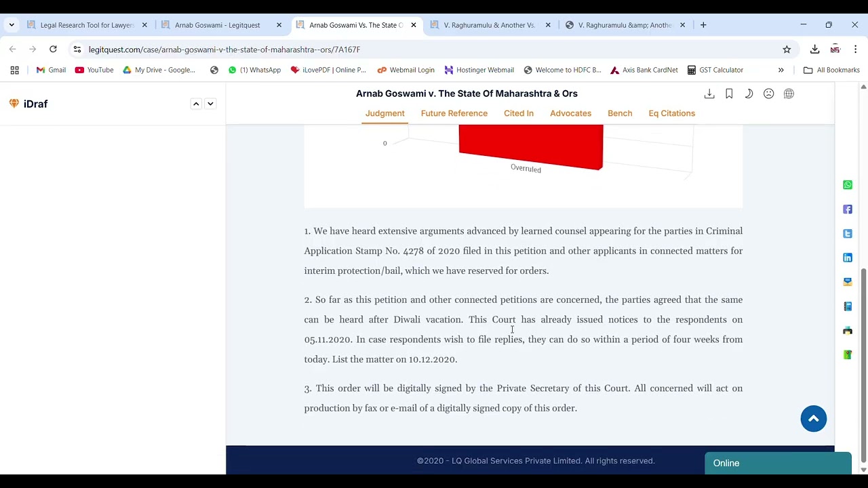Click the page vertical scrollbar thumb
868x488 pixels.
coord(863,365)
